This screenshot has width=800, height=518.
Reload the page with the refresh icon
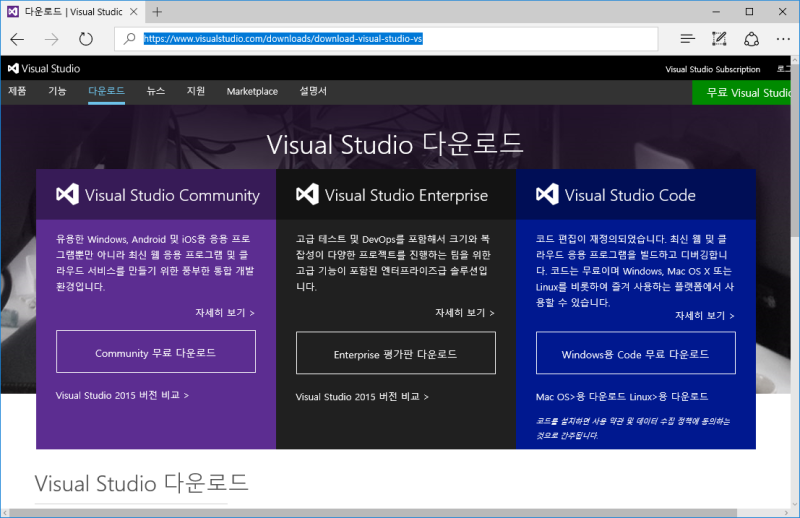[86, 39]
